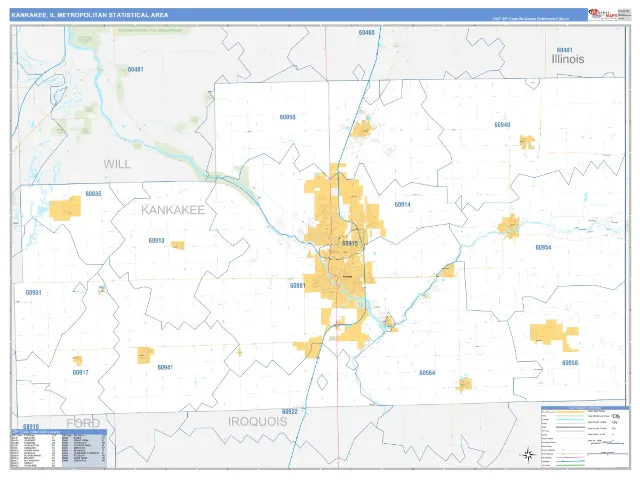Click the IROQUOIS county label
Viewport: 640px width, 480px height.
pos(258,422)
